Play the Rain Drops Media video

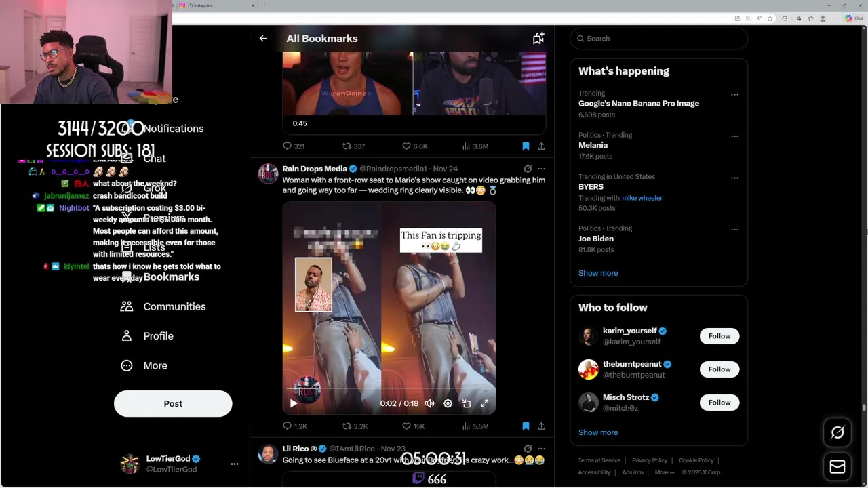pos(294,403)
